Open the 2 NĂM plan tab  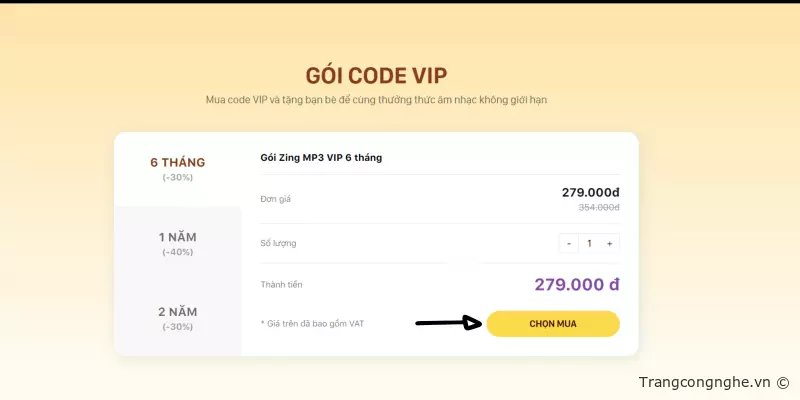(178, 318)
